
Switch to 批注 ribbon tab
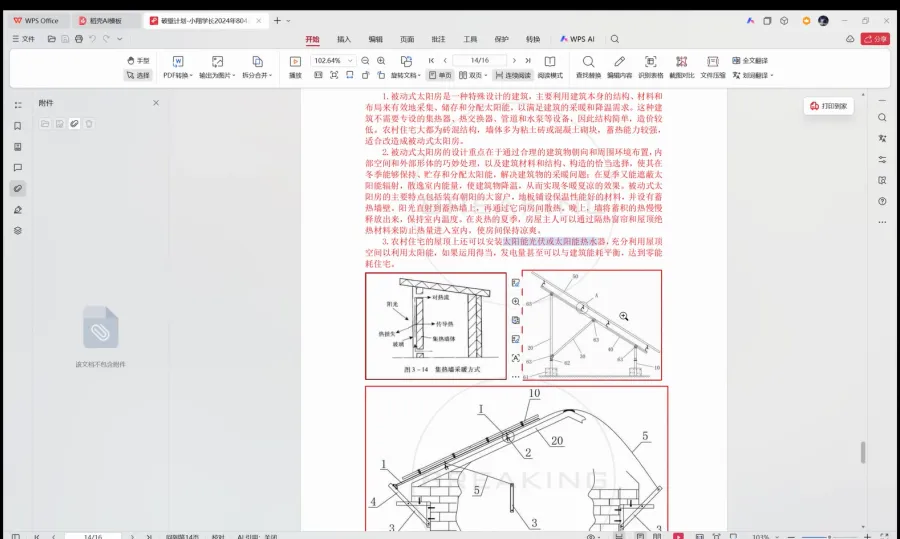(439, 39)
